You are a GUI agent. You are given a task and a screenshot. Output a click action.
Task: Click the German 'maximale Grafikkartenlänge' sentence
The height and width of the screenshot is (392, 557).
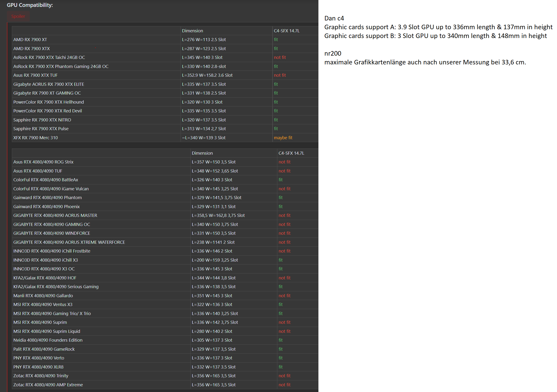425,62
